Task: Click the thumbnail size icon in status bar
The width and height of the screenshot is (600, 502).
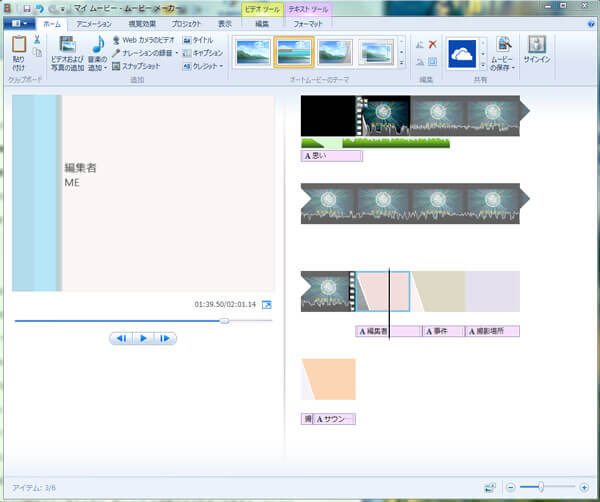Action: 490,487
